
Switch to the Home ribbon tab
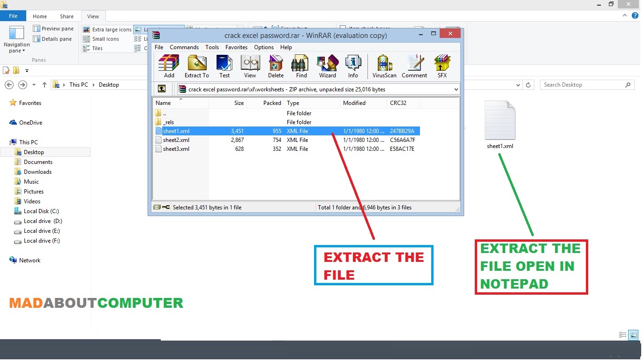[x=40, y=16]
